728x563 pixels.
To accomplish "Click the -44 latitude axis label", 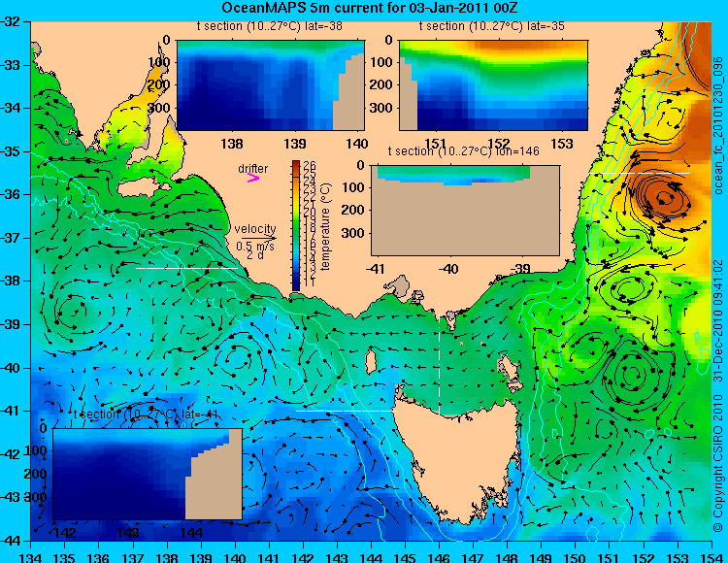I will [x=10, y=541].
